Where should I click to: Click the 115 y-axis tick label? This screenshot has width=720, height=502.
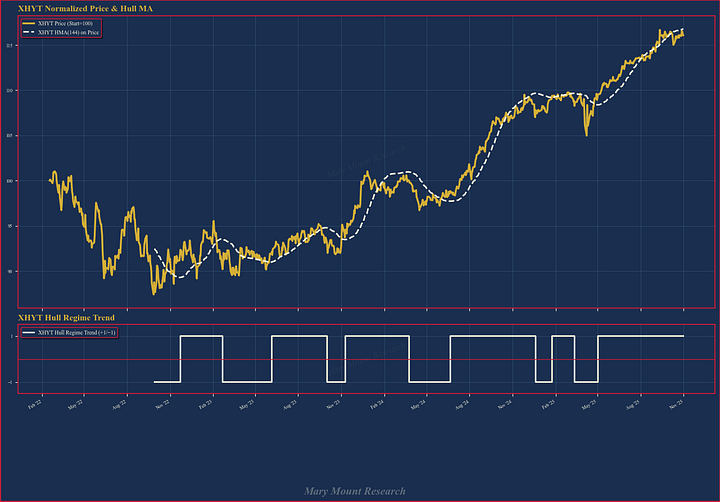tap(10, 46)
